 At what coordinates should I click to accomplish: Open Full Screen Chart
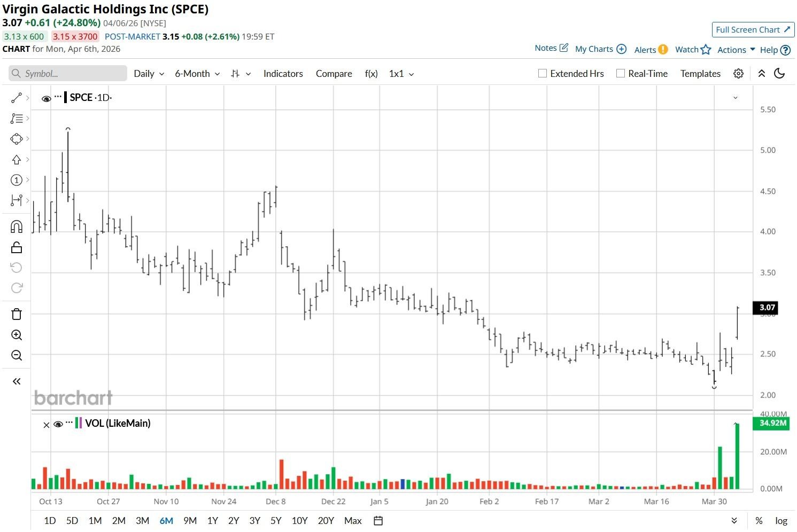pos(753,30)
